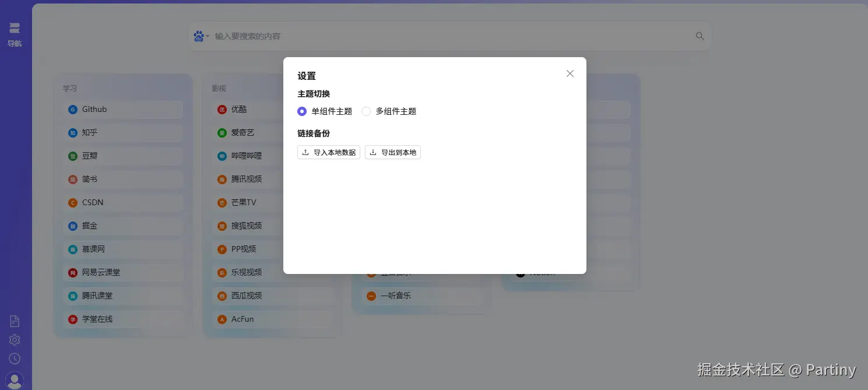Open the settings gear in the sidebar

pyautogui.click(x=14, y=340)
